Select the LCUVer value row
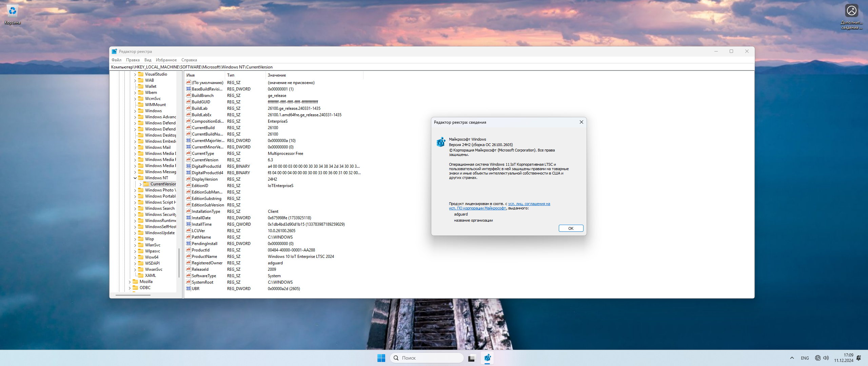 coord(273,231)
